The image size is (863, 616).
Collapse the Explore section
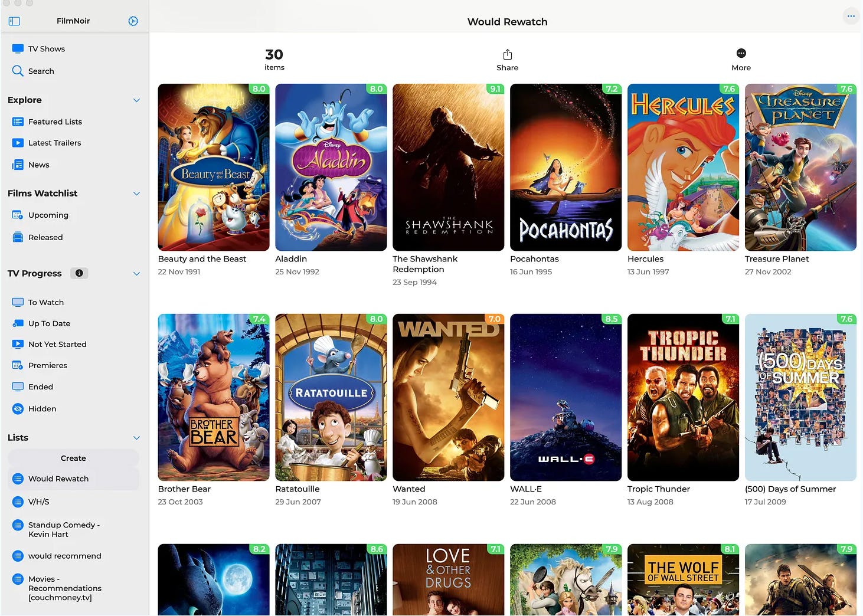(x=136, y=100)
